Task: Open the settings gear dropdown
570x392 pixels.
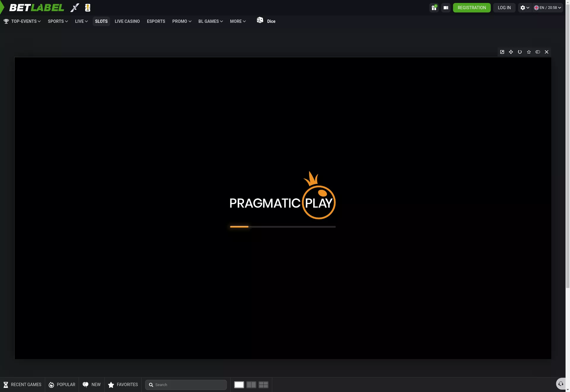Action: click(x=525, y=8)
